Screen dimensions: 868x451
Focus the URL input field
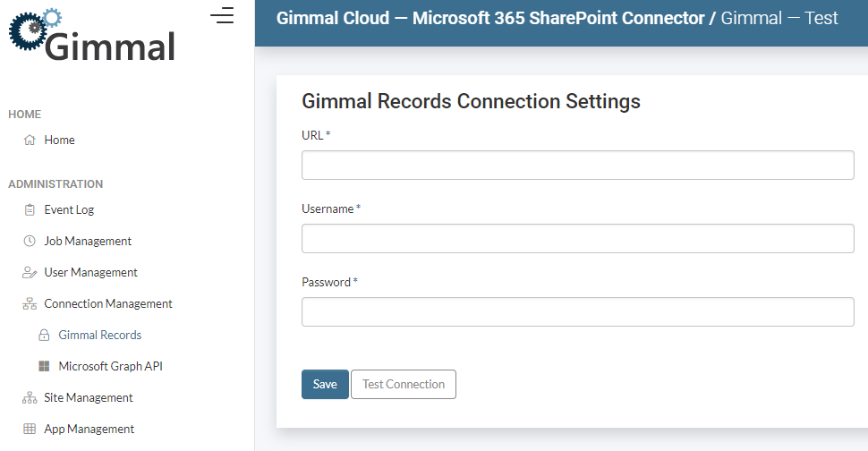tap(577, 166)
